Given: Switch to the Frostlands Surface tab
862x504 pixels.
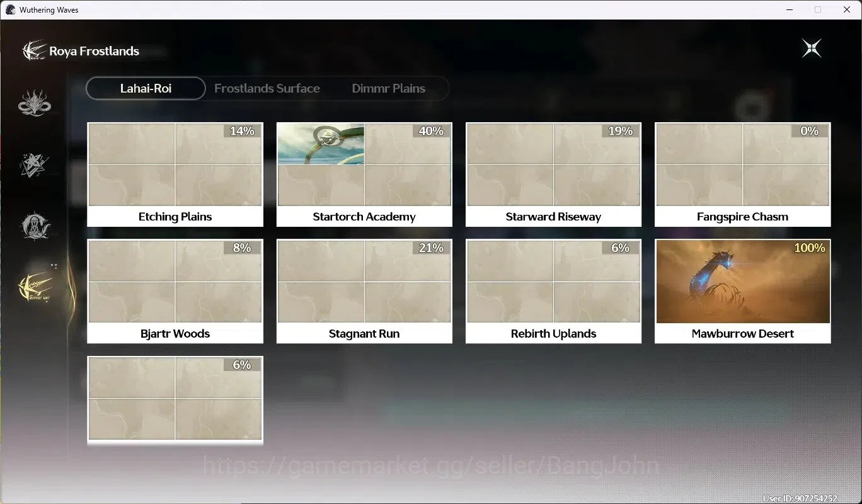Looking at the screenshot, I should click(x=267, y=89).
